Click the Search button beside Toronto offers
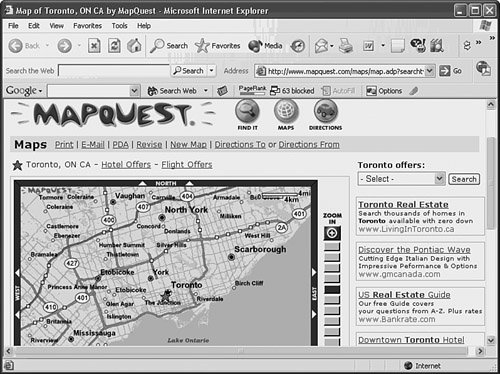The height and width of the screenshot is (374, 500). point(464,179)
